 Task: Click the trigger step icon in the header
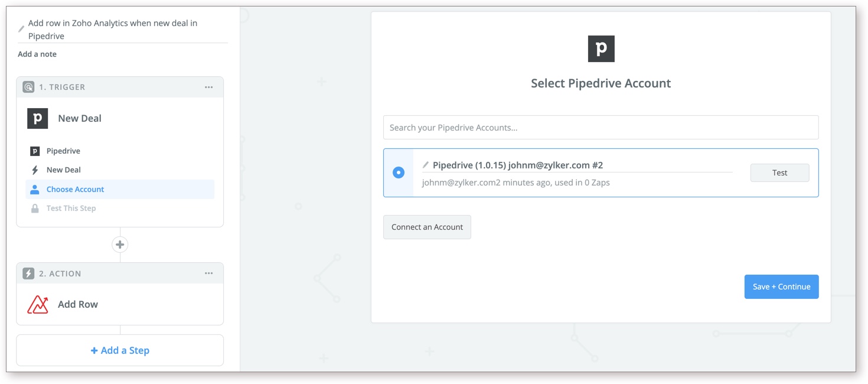[28, 87]
